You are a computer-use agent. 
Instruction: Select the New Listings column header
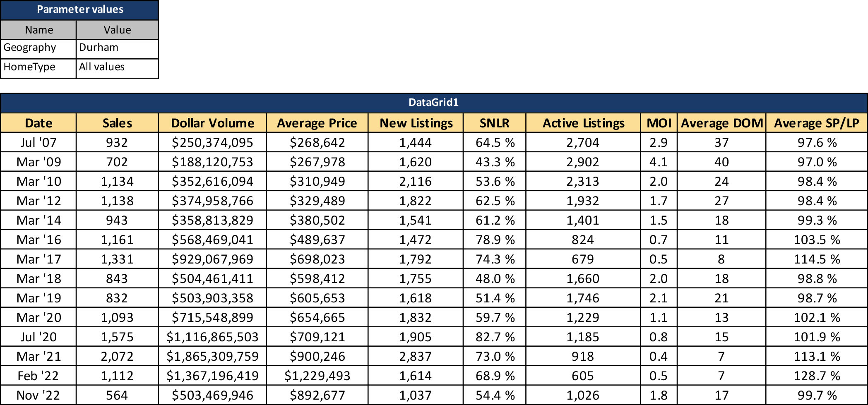click(x=416, y=123)
